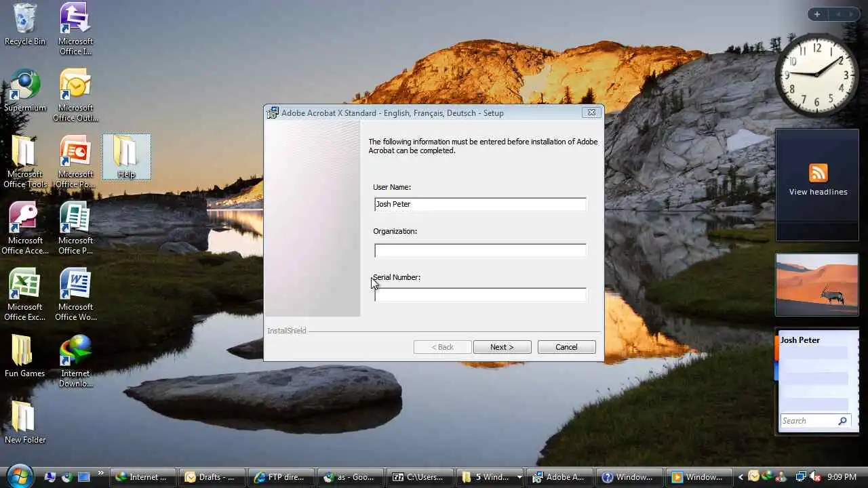Select the Microsoft Office Publisher desktop shortcut

click(75, 228)
